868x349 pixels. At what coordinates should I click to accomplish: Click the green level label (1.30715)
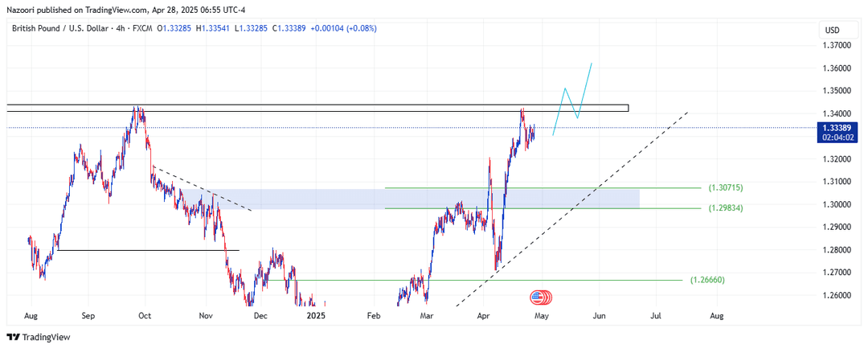(x=726, y=188)
